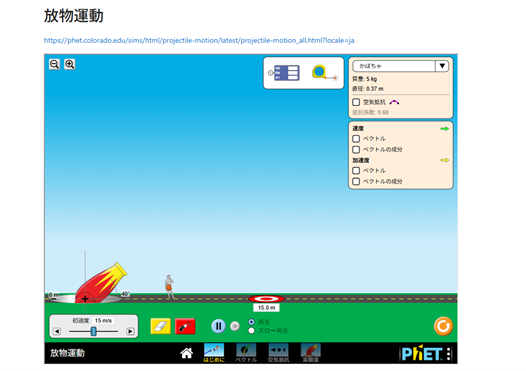Click the zoom out magnifier icon
Screen dimensions: 526x371
click(54, 64)
